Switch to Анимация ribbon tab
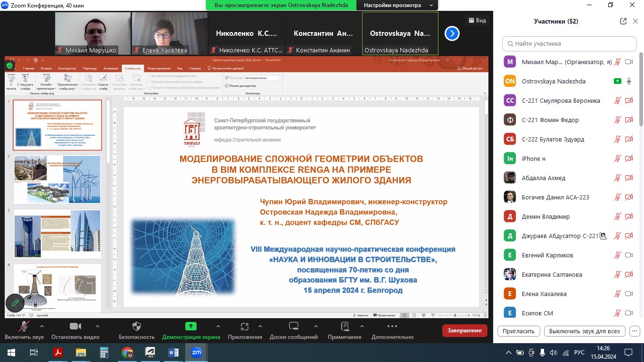This screenshot has width=644, height=362. click(111, 68)
